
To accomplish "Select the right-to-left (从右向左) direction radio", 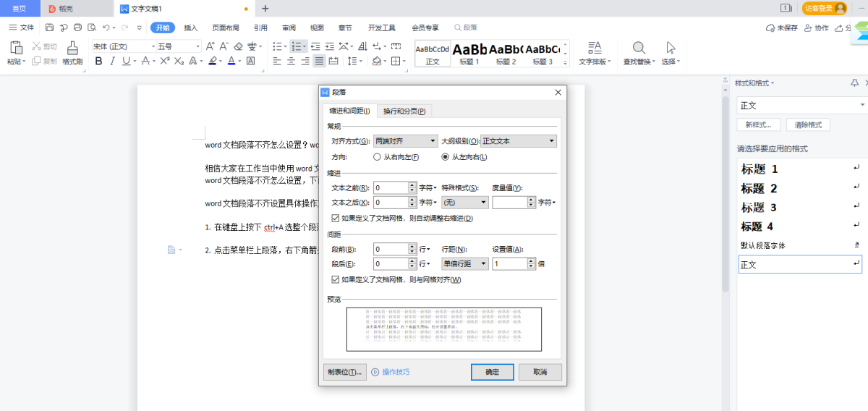I will (377, 157).
